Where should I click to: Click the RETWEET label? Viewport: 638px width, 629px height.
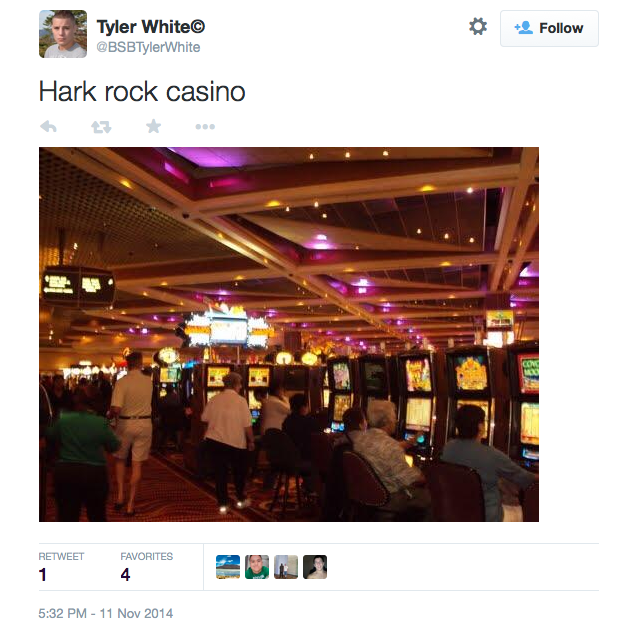(x=61, y=556)
